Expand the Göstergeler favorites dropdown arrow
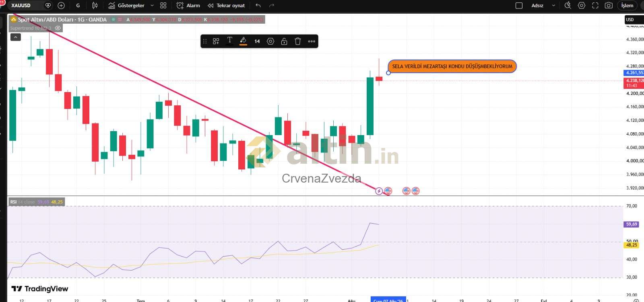This screenshot has height=302, width=644. click(x=152, y=6)
